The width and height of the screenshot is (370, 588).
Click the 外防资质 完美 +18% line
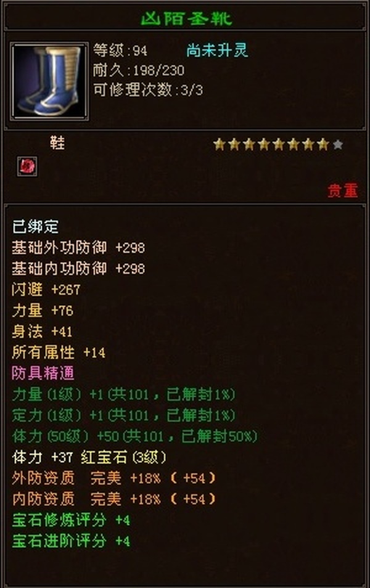[113, 478]
